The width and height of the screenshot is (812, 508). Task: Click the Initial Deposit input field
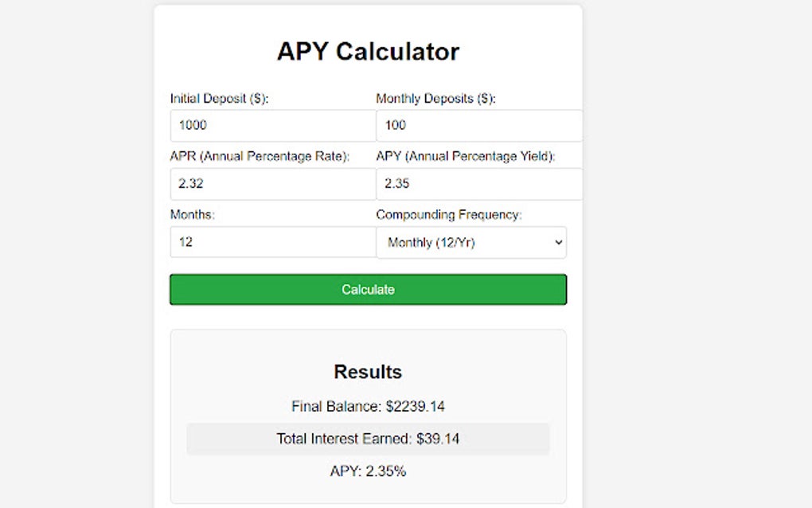[x=272, y=125]
